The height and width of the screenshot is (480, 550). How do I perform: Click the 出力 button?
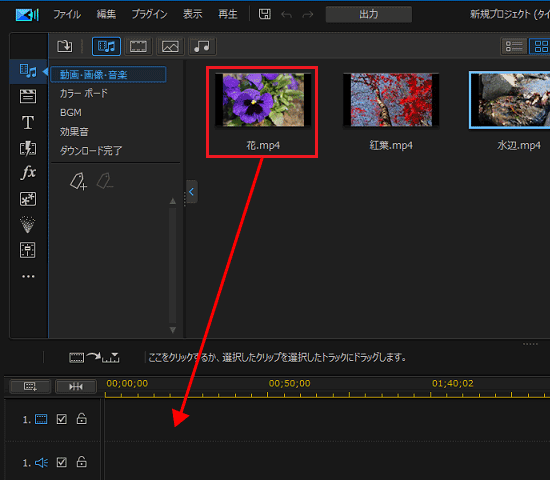(369, 14)
